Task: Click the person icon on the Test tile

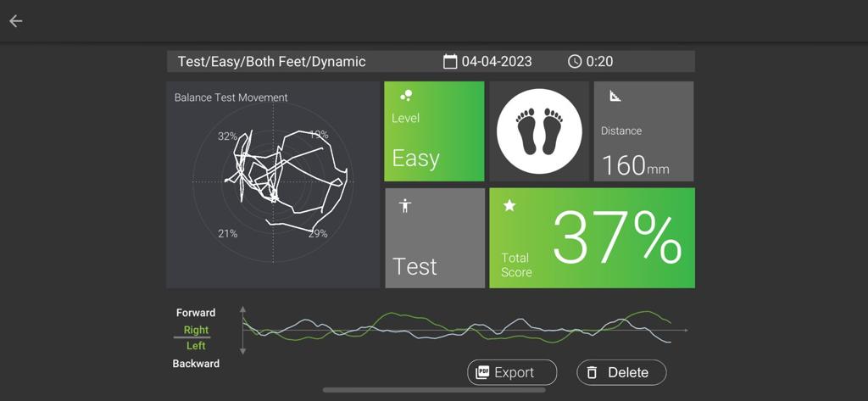Action: click(405, 206)
